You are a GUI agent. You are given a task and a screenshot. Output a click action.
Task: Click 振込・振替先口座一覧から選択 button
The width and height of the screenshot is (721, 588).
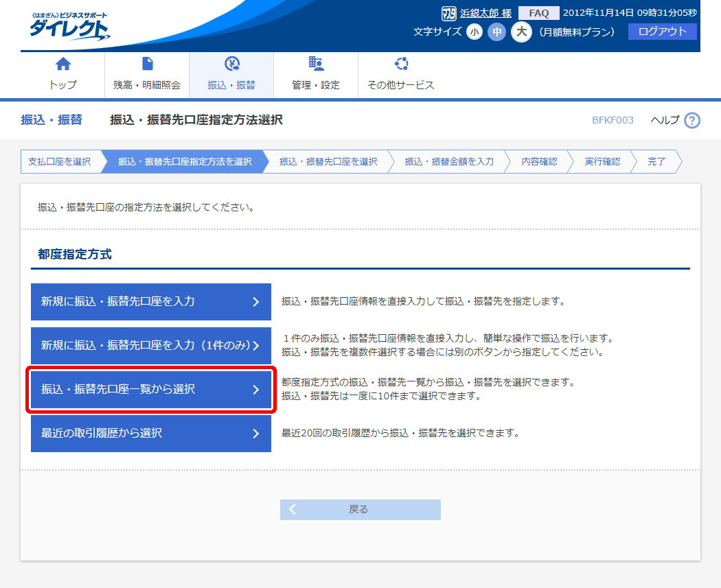tap(151, 390)
